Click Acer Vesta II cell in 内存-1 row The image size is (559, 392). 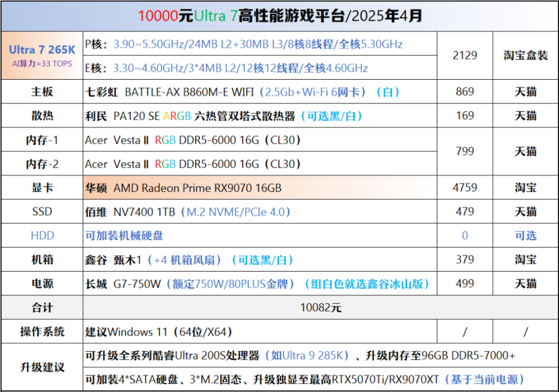pos(260,140)
